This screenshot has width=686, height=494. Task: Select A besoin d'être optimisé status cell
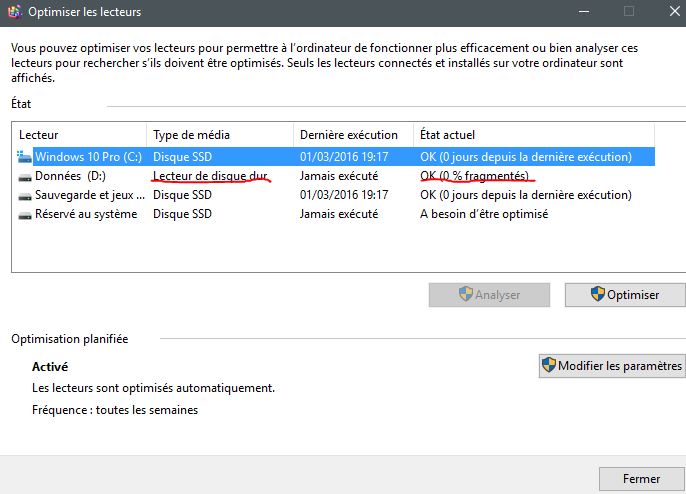coord(483,214)
